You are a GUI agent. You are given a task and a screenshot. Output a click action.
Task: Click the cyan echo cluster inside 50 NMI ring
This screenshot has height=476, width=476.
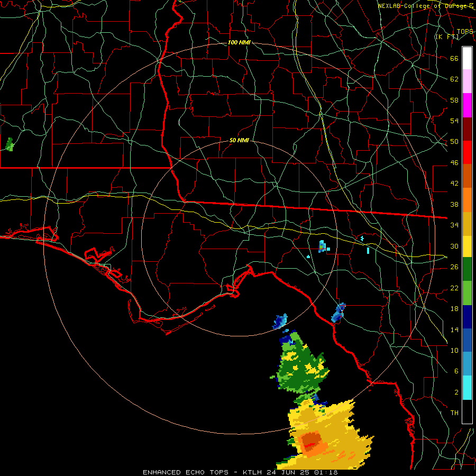tap(323, 246)
